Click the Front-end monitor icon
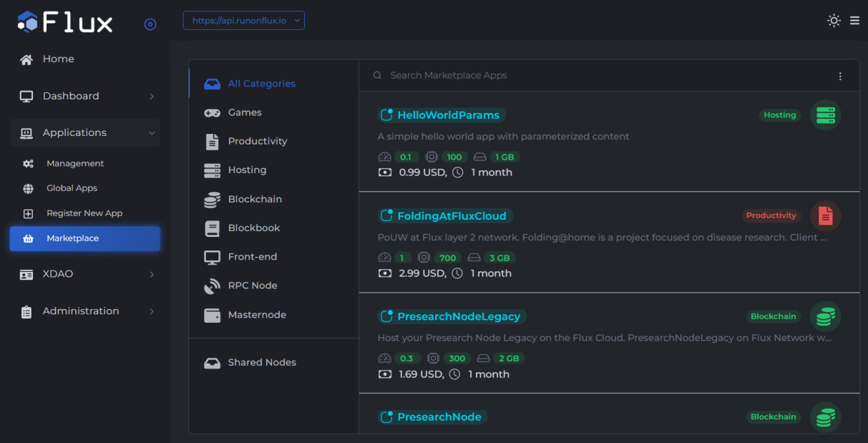868x443 pixels. pyautogui.click(x=212, y=257)
